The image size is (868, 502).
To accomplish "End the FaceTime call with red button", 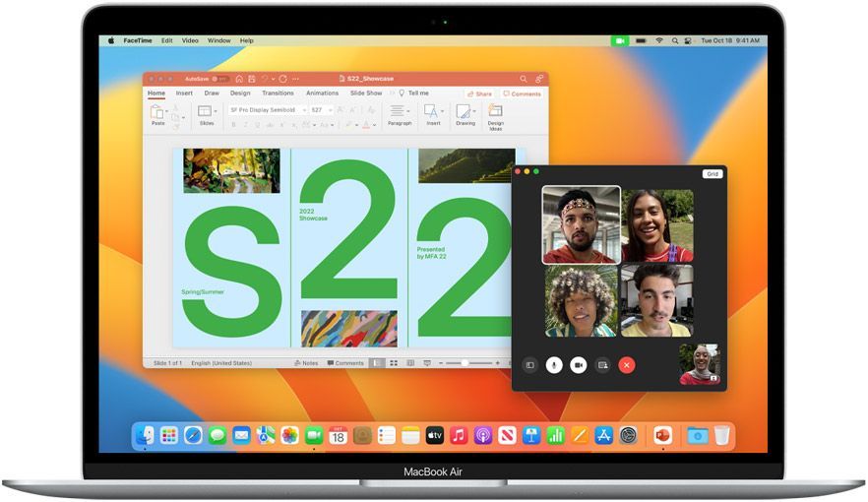I will click(627, 365).
